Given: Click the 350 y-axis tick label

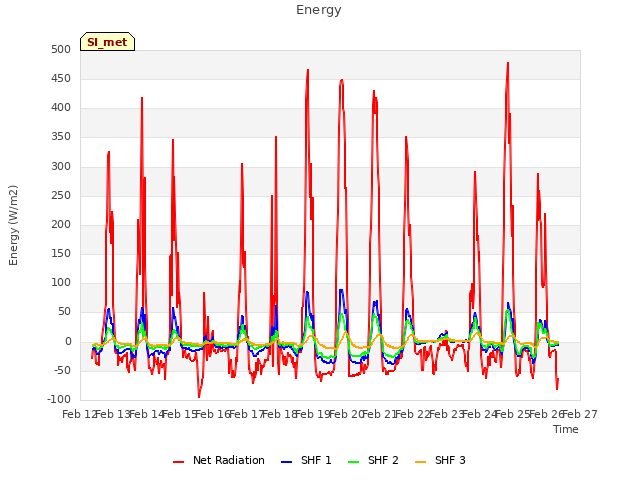Looking at the screenshot, I should click(61, 137).
